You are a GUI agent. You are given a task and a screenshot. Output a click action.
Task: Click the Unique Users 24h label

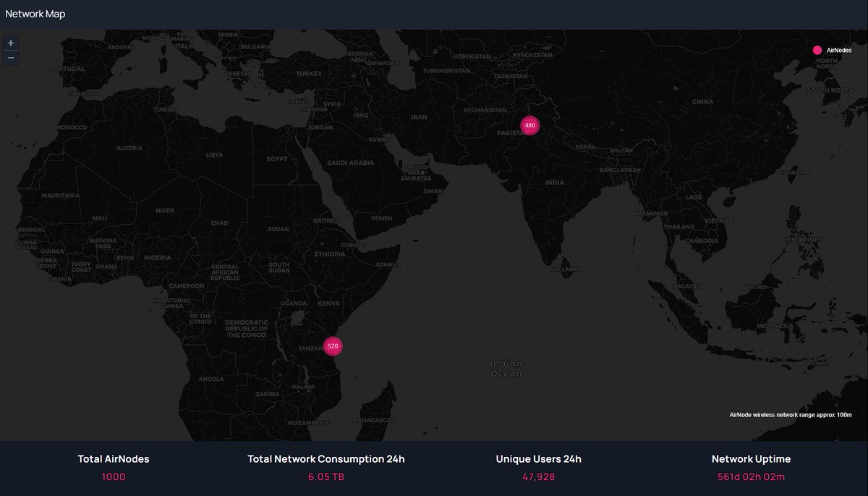(x=539, y=459)
